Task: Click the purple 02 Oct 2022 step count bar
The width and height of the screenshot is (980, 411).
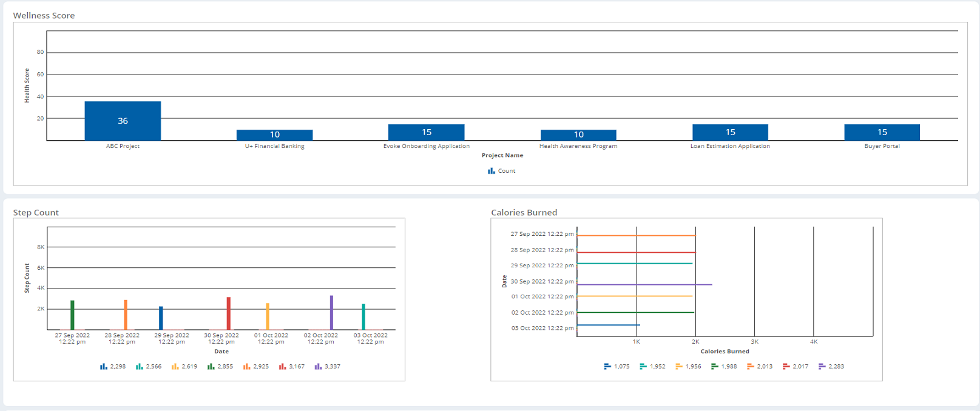Action: click(331, 313)
